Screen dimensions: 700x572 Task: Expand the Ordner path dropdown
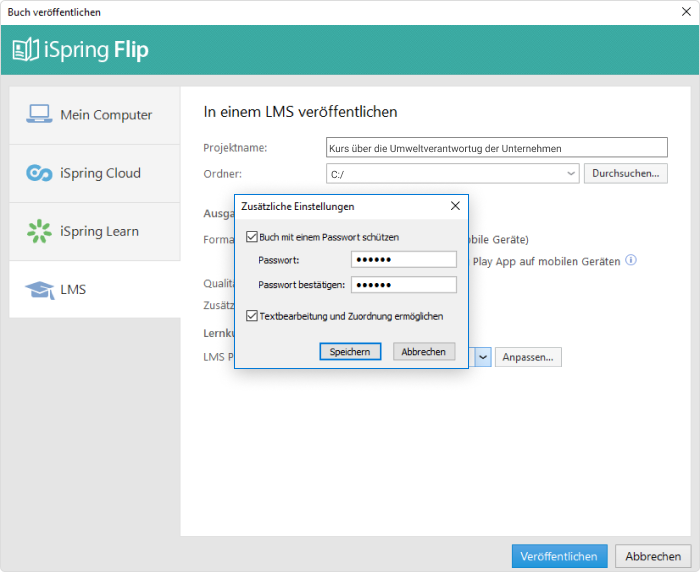coord(571,174)
